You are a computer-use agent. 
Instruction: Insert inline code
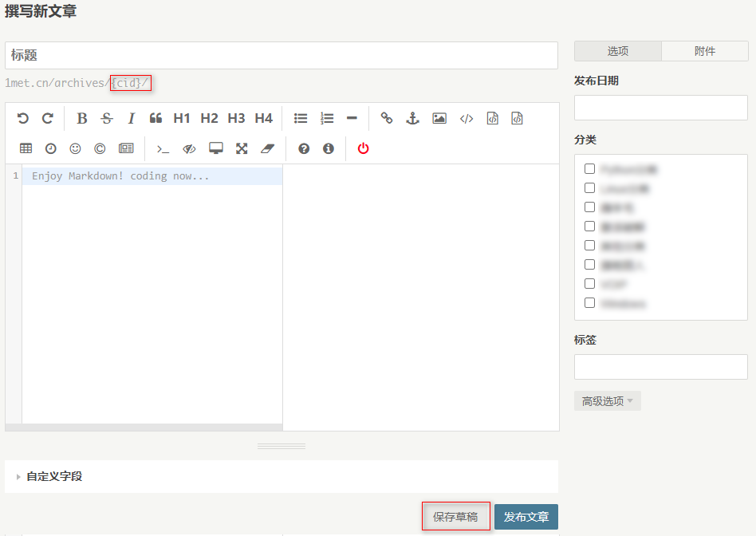pos(467,118)
